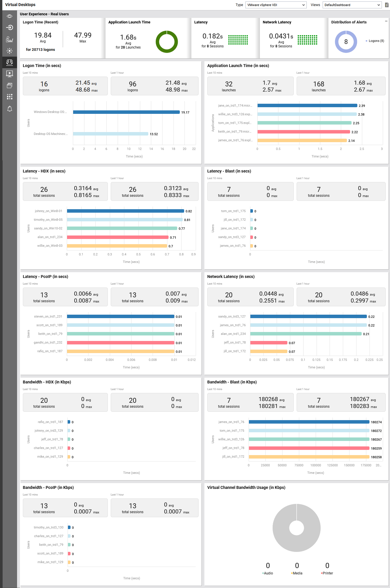Toggle the Printer legend item

328,573
